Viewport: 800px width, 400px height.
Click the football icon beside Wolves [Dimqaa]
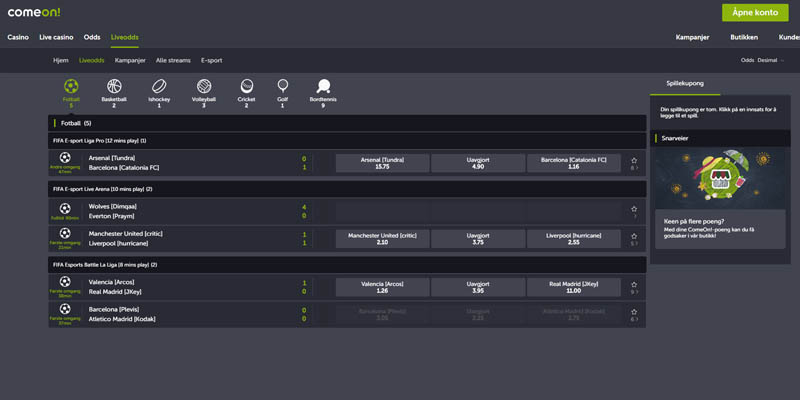(65, 208)
